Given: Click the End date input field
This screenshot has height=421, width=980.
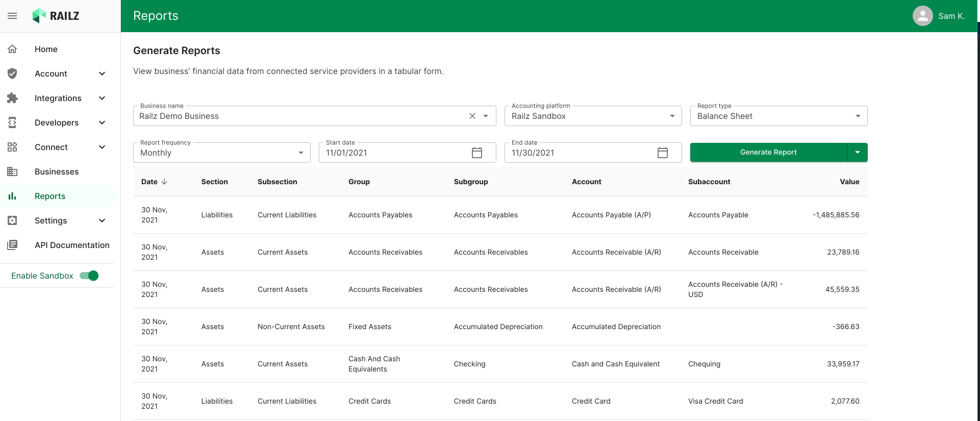Looking at the screenshot, I should click(593, 153).
